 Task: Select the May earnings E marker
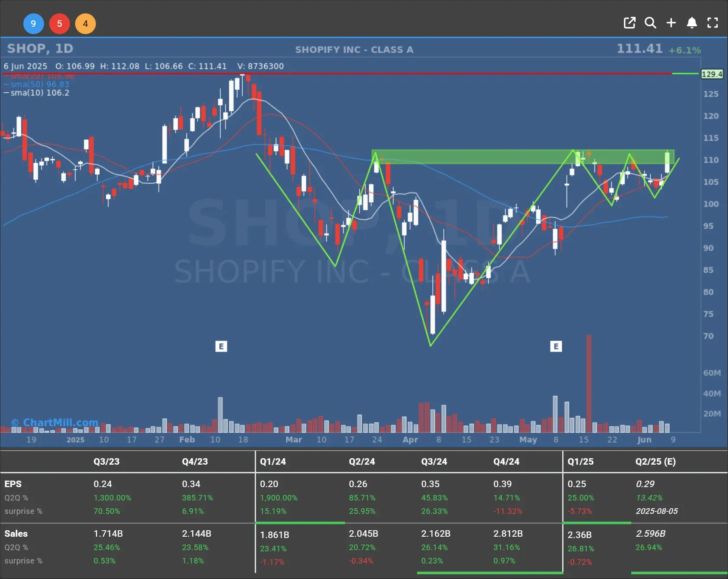[556, 346]
